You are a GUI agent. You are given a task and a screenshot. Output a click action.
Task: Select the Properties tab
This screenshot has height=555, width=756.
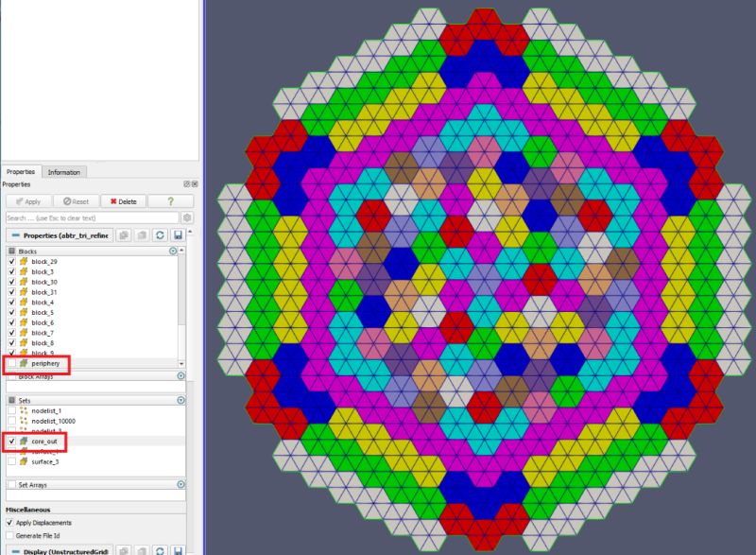click(23, 173)
